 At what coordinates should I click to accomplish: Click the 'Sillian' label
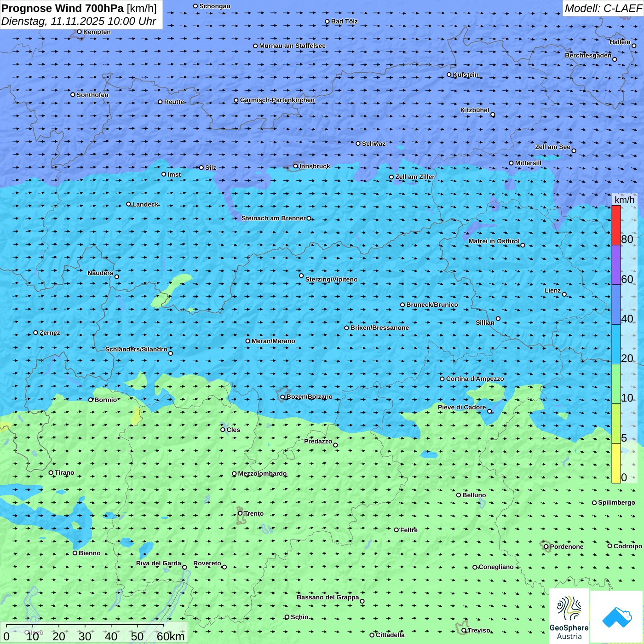[x=485, y=322]
